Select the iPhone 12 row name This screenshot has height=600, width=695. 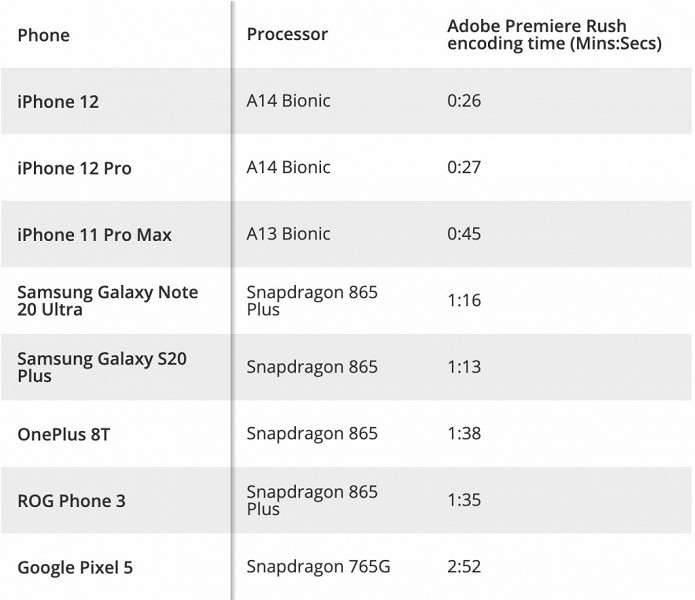(x=59, y=102)
